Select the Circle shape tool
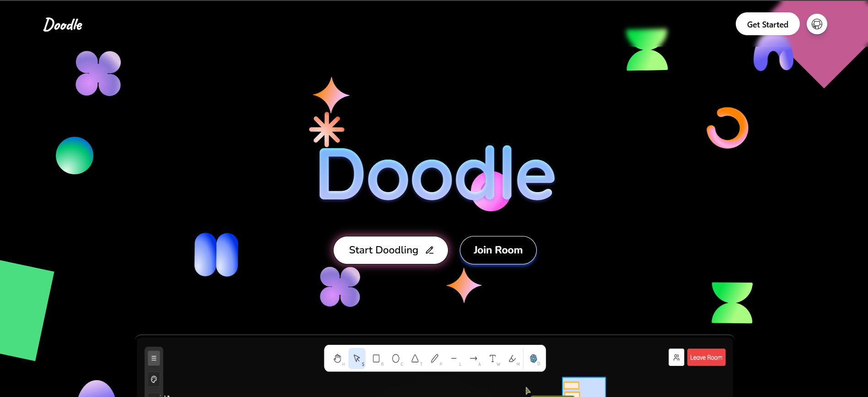The height and width of the screenshot is (397, 868). pyautogui.click(x=396, y=359)
